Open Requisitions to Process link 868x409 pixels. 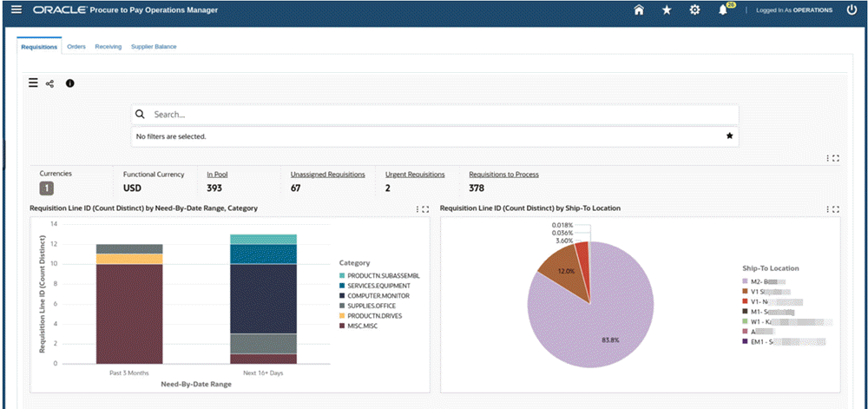pyautogui.click(x=503, y=175)
